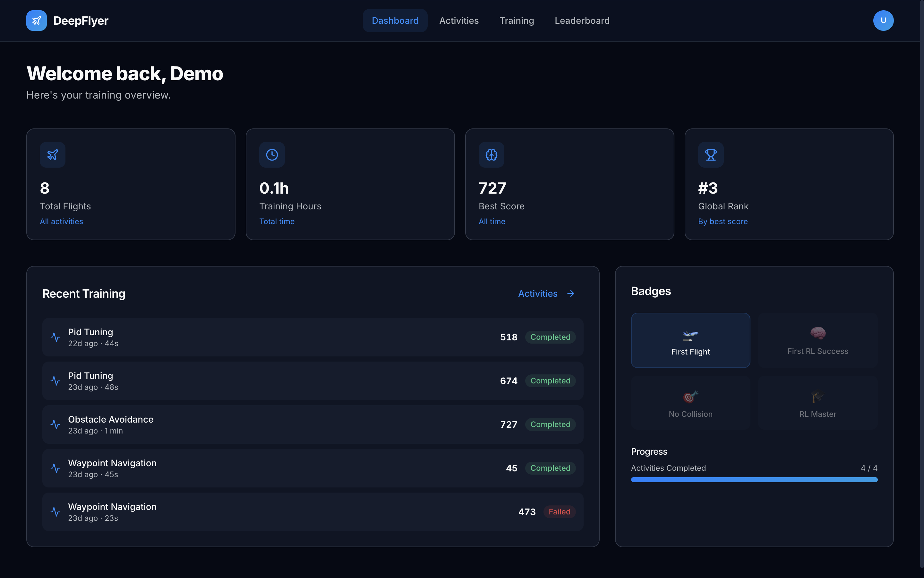Click the arrow icon next to Activities link

[571, 293]
